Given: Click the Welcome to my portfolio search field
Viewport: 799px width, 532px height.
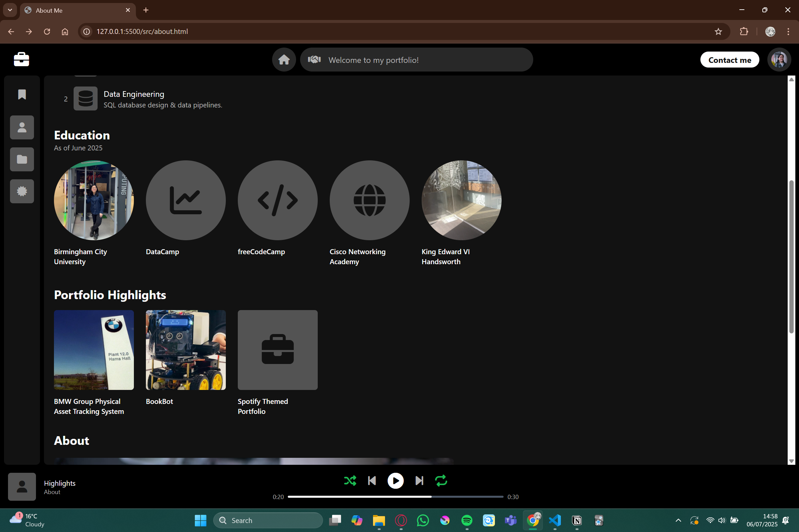Looking at the screenshot, I should pos(416,60).
